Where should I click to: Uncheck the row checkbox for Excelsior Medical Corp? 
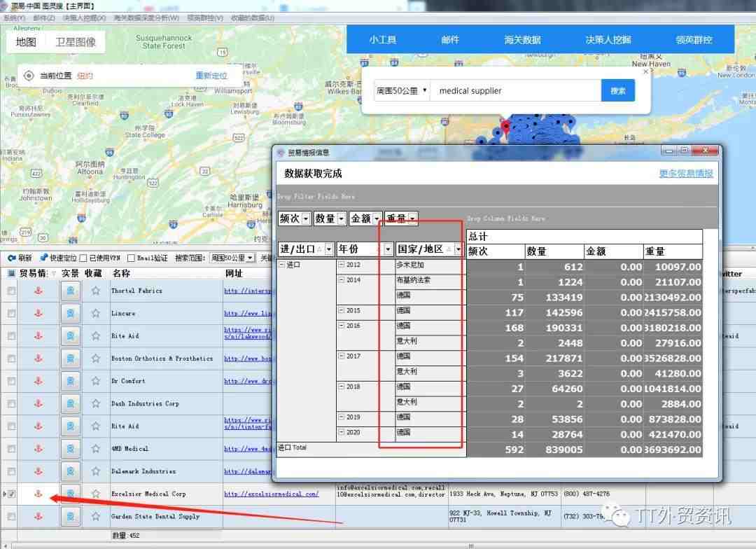pos(12,494)
